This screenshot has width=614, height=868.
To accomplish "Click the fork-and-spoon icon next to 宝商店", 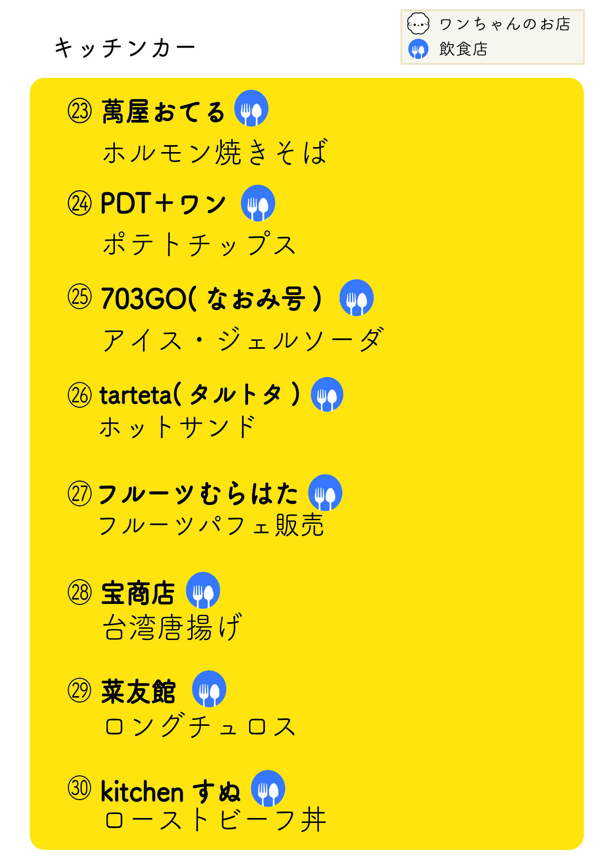I will [x=203, y=591].
